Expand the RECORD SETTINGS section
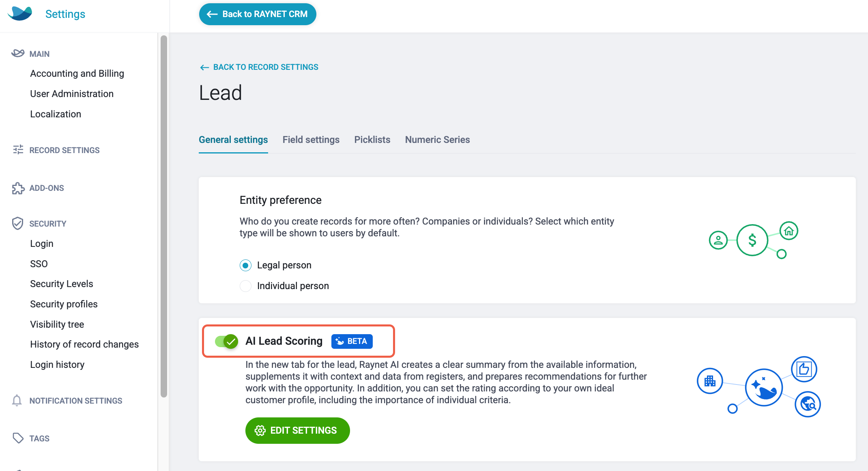868x471 pixels. [64, 150]
